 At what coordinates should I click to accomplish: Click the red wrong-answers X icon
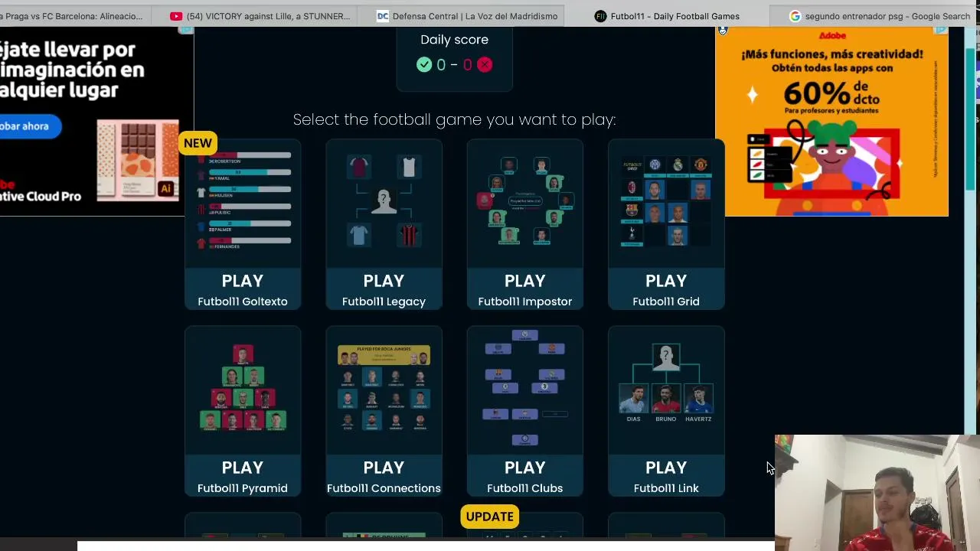tap(485, 65)
